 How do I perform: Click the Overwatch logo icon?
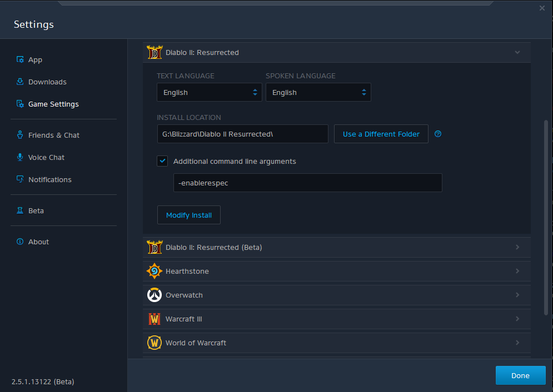click(155, 295)
